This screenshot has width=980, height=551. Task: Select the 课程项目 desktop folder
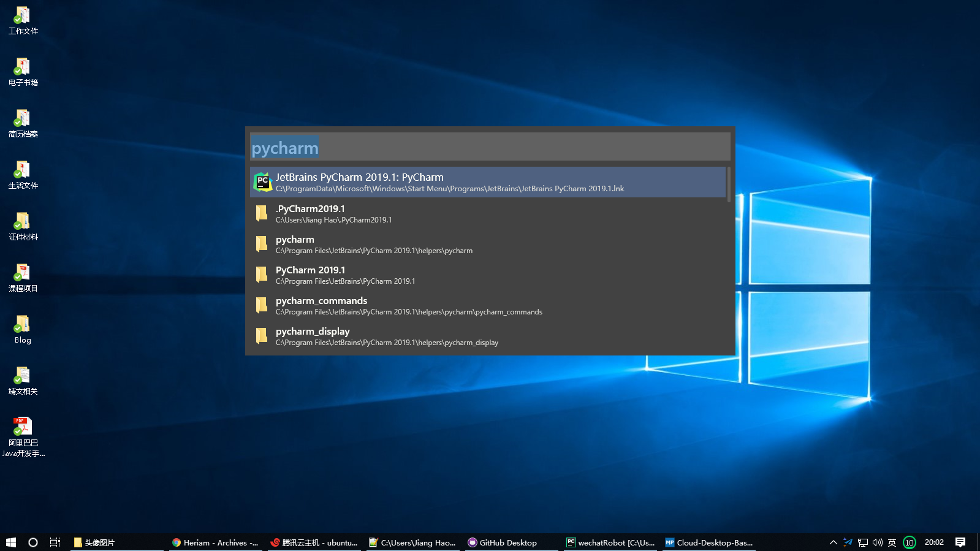coord(23,278)
